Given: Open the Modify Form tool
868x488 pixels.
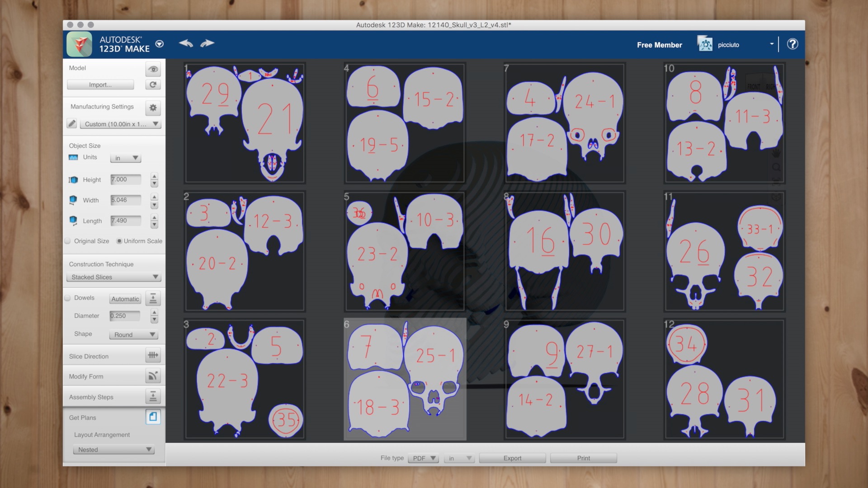Looking at the screenshot, I should [x=153, y=375].
